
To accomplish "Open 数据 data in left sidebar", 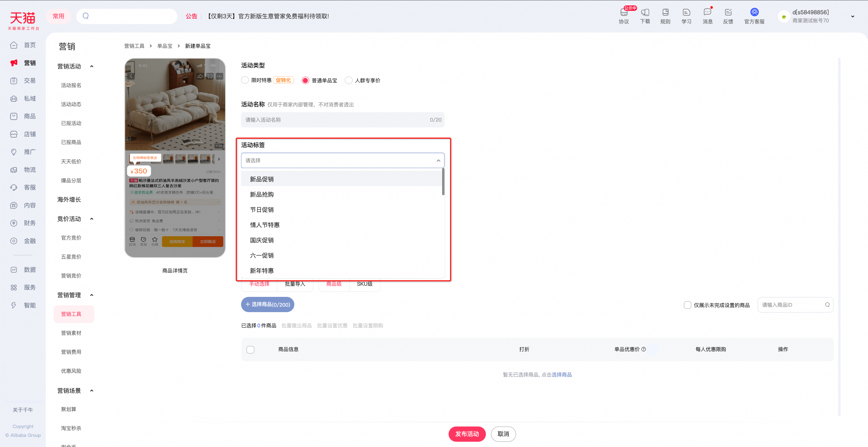I will pyautogui.click(x=23, y=270).
